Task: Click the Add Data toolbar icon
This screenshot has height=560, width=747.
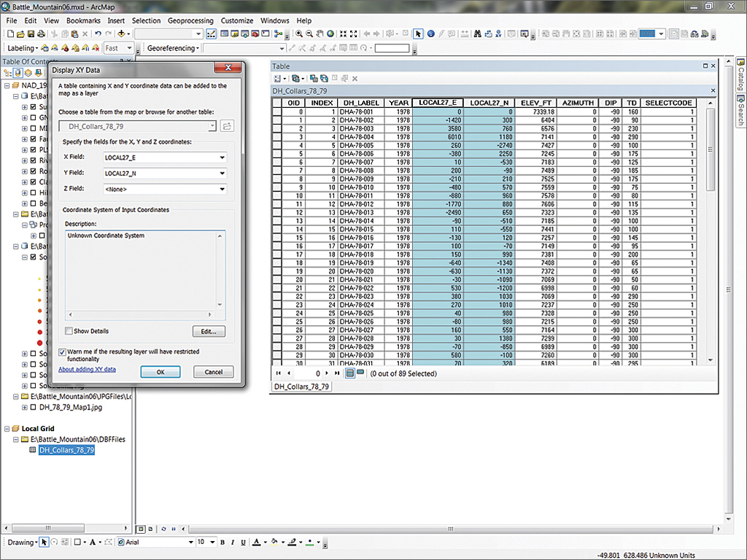Action: pos(121,34)
